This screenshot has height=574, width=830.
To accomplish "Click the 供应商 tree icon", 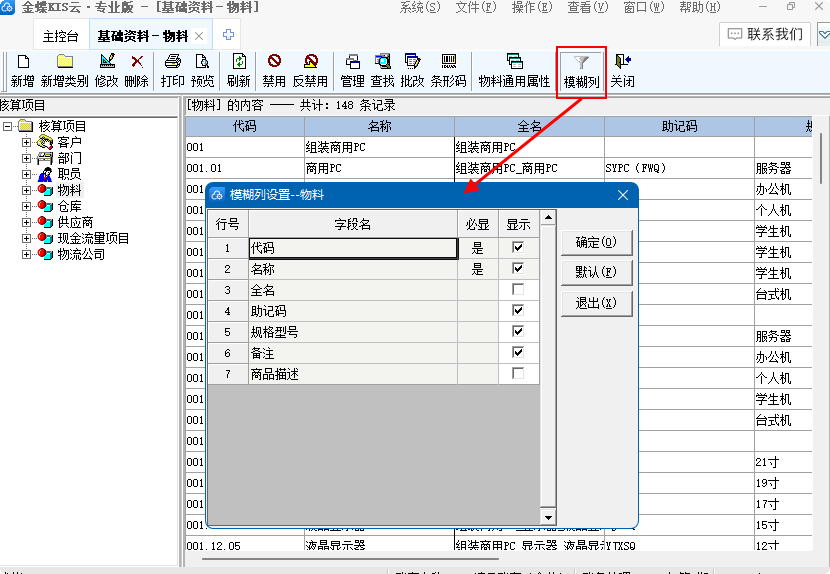I will coord(45,222).
